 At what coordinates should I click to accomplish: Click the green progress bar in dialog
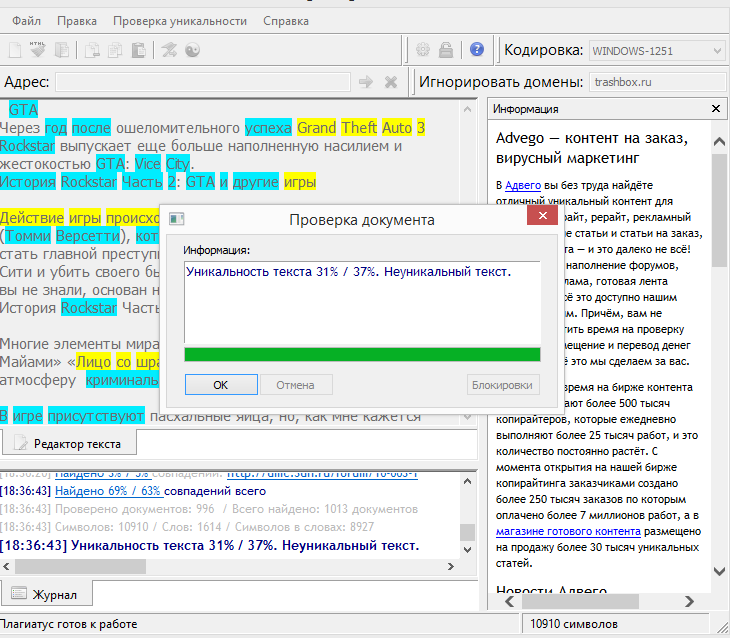(362, 354)
